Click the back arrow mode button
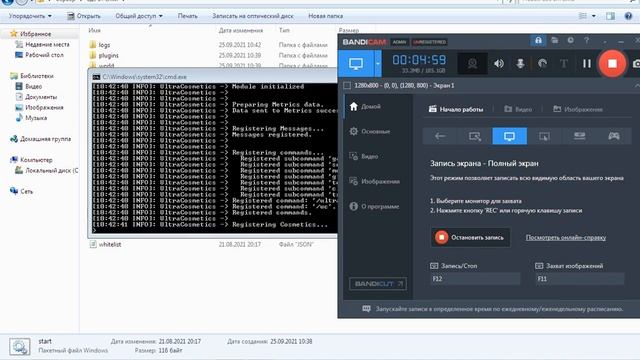The height and width of the screenshot is (360, 640). click(x=440, y=136)
